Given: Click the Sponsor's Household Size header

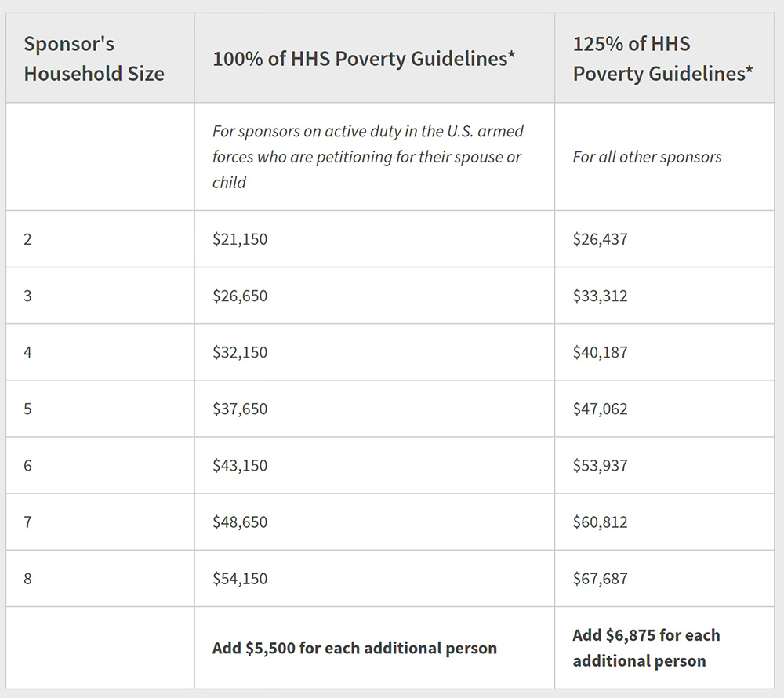Looking at the screenshot, I should point(94,59).
